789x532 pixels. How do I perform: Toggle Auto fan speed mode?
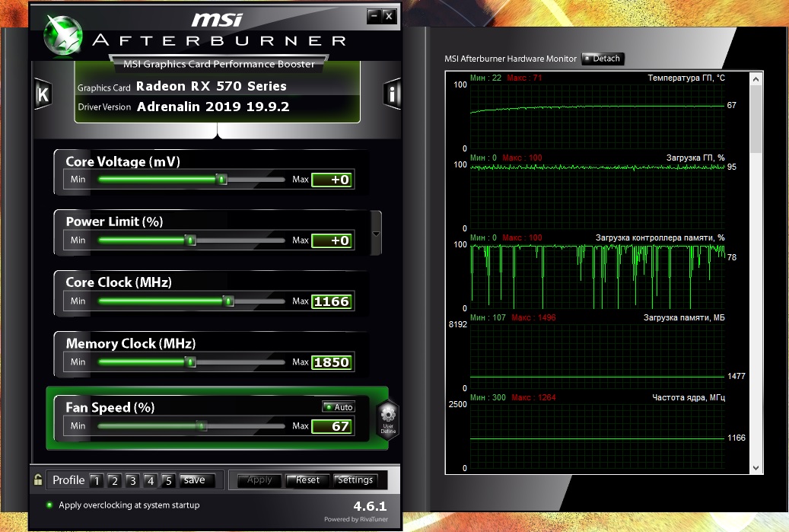click(x=339, y=406)
